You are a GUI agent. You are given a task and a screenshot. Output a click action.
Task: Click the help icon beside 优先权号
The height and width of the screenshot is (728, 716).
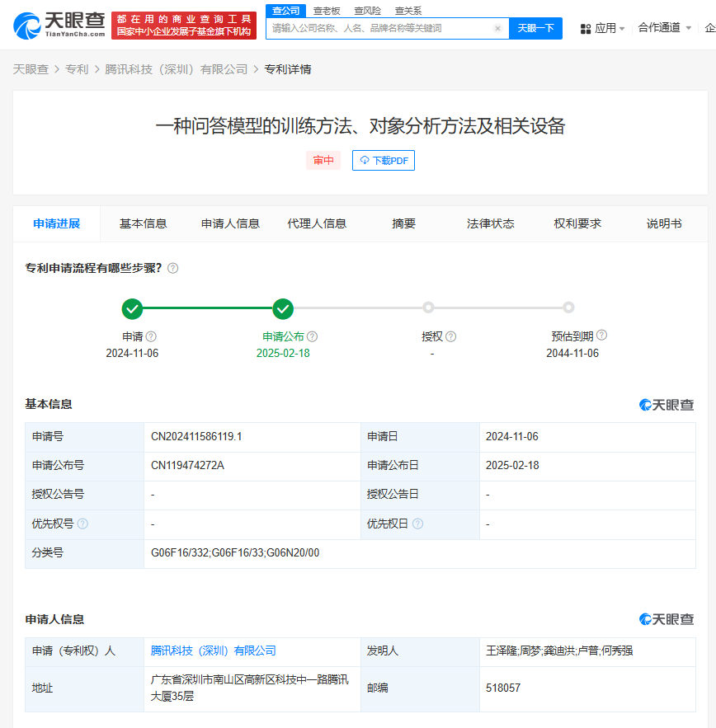click(x=82, y=524)
